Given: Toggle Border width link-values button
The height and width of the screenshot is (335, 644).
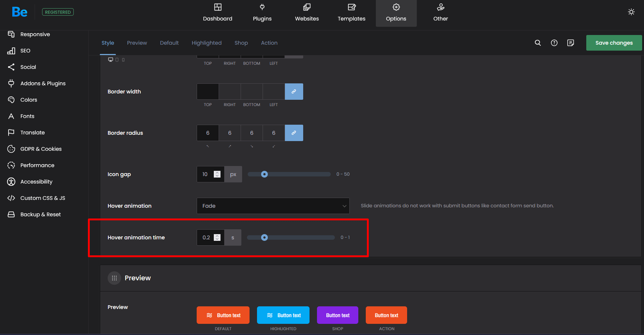Looking at the screenshot, I should (x=294, y=92).
